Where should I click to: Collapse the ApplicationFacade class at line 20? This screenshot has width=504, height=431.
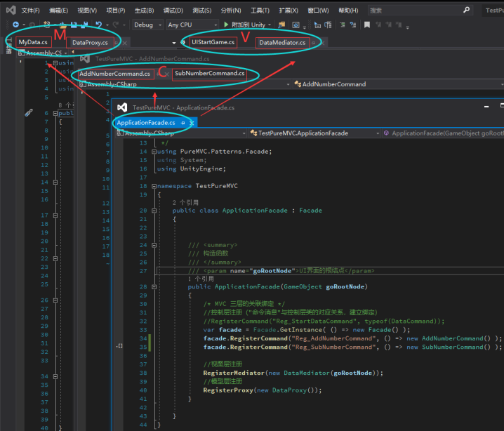coord(154,211)
